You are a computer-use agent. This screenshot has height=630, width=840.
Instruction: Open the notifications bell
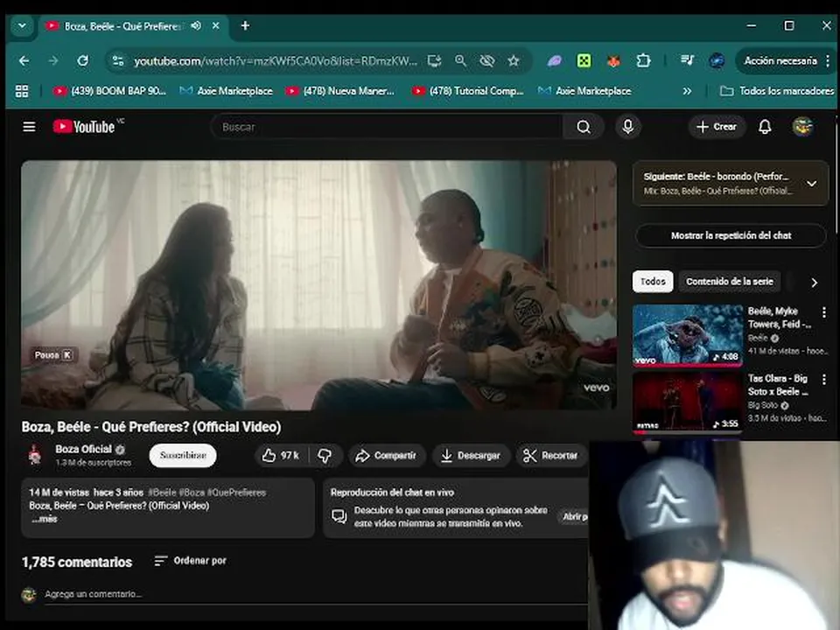[x=765, y=127]
